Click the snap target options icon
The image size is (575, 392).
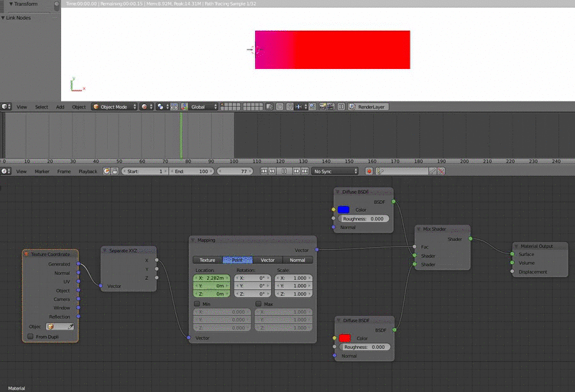(313, 106)
